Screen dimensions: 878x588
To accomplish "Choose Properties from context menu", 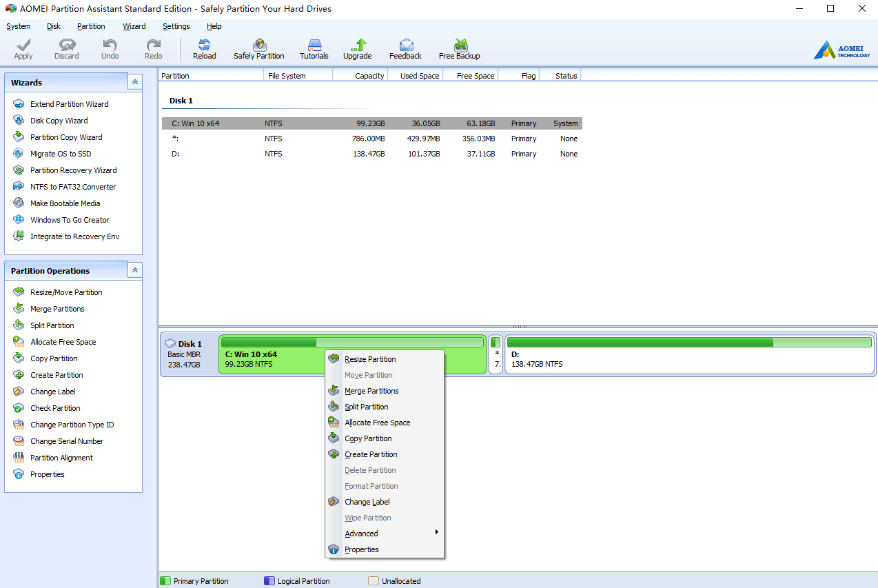I will coord(385,549).
